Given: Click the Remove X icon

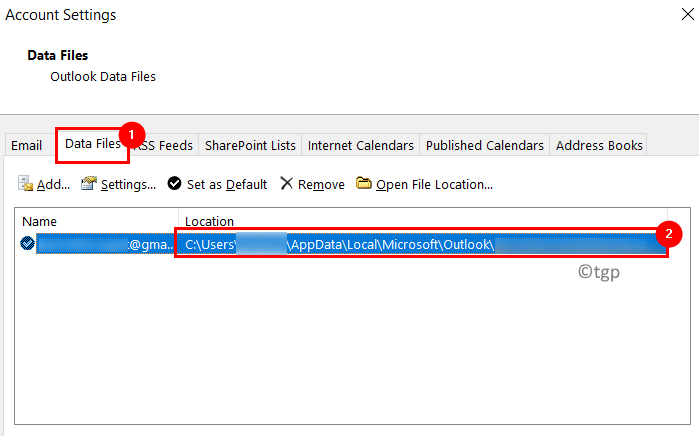Looking at the screenshot, I should pos(287,183).
